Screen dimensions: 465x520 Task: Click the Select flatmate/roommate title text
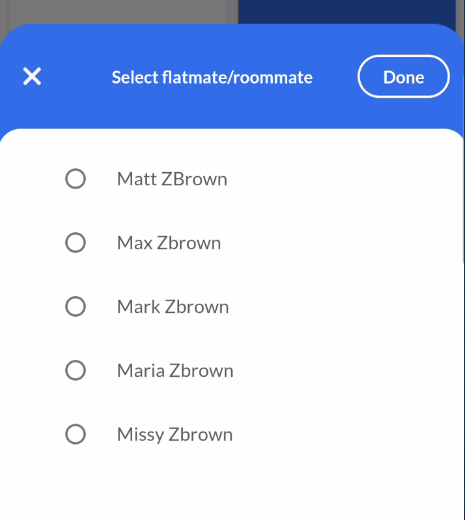[212, 77]
